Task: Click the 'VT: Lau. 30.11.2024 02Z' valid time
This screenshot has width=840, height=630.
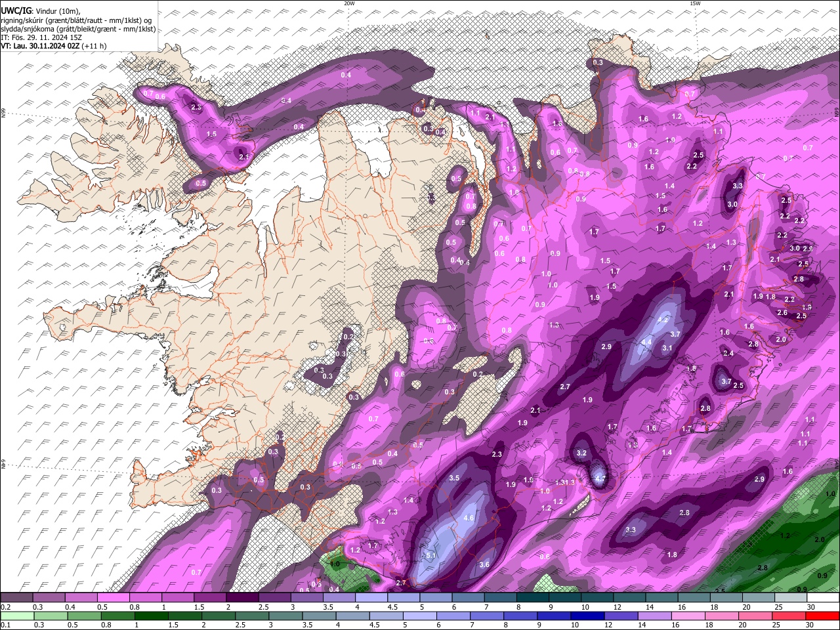Action: point(41,46)
